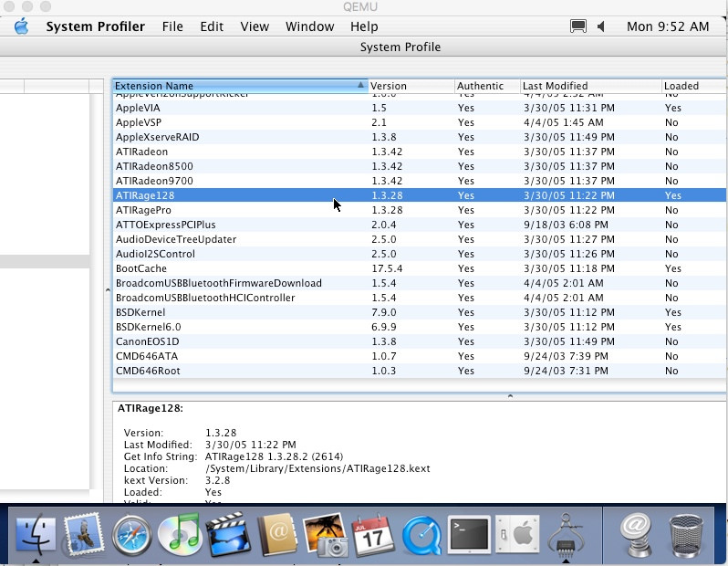The image size is (728, 566).
Task: Open Finder from the Dock
Action: 36,534
